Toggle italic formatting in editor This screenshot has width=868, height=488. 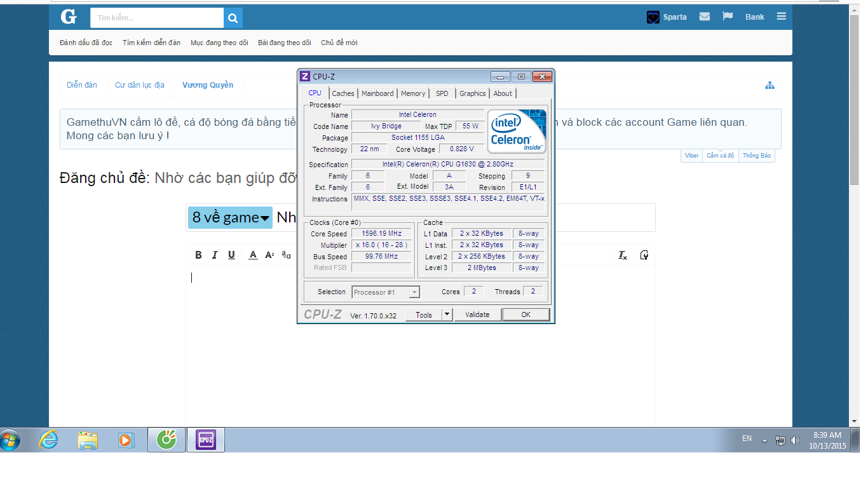[x=215, y=255]
